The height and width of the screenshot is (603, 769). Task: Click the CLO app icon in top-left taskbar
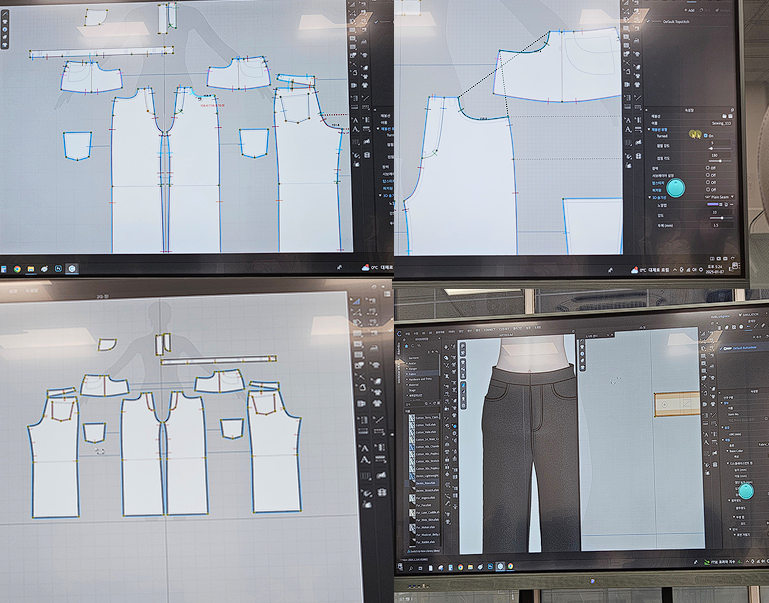71,268
